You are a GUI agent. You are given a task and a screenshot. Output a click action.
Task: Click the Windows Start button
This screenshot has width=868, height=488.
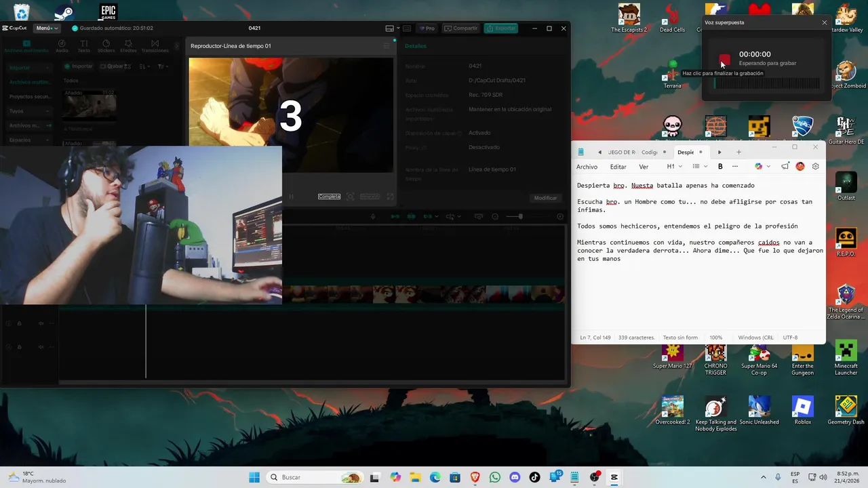[x=254, y=477]
